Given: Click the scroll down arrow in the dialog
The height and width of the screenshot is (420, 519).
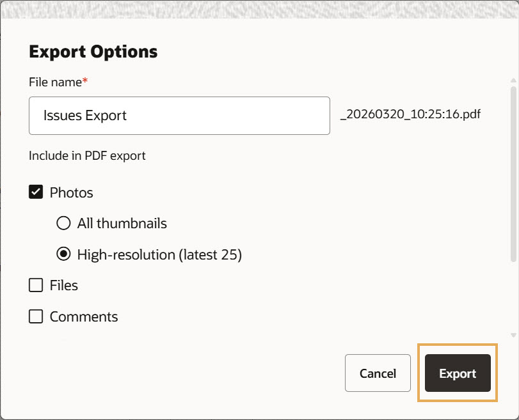Looking at the screenshot, I should tap(513, 334).
